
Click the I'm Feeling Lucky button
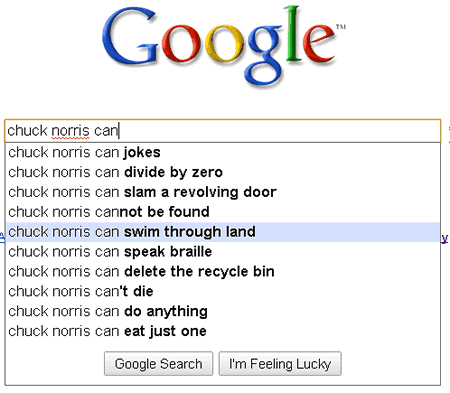click(x=280, y=364)
